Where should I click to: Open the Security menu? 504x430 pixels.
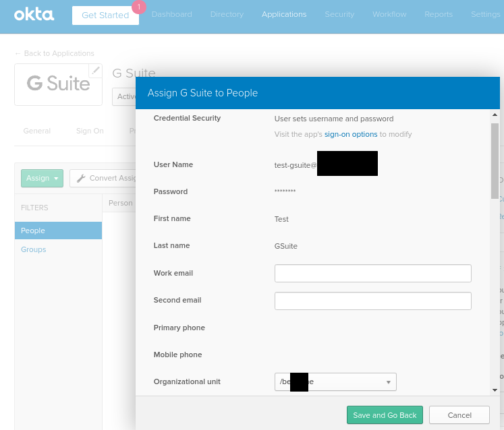tap(339, 14)
